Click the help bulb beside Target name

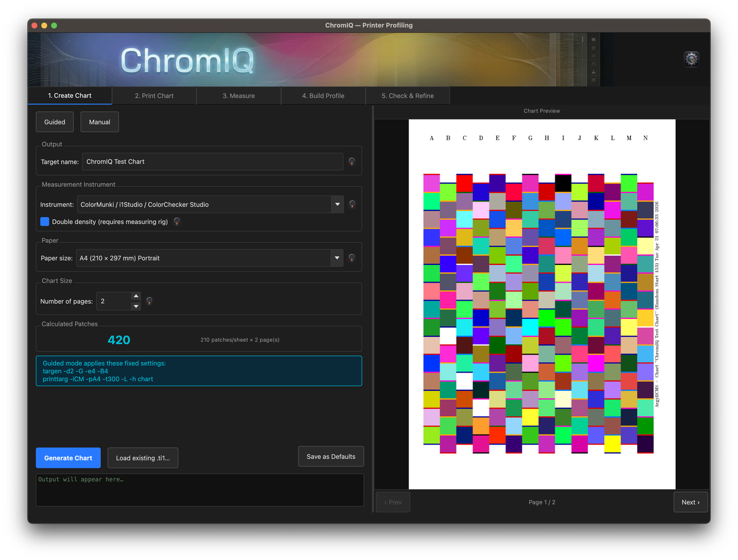click(352, 162)
